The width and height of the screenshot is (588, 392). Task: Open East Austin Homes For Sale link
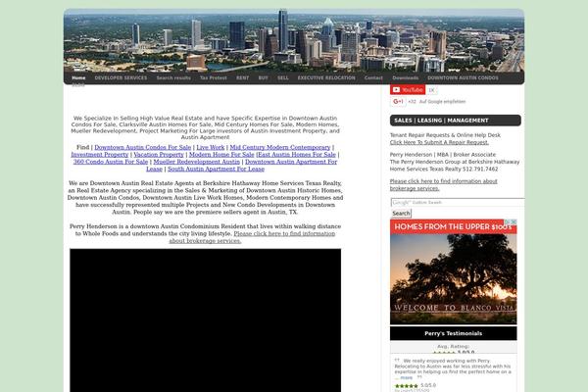[x=297, y=155]
